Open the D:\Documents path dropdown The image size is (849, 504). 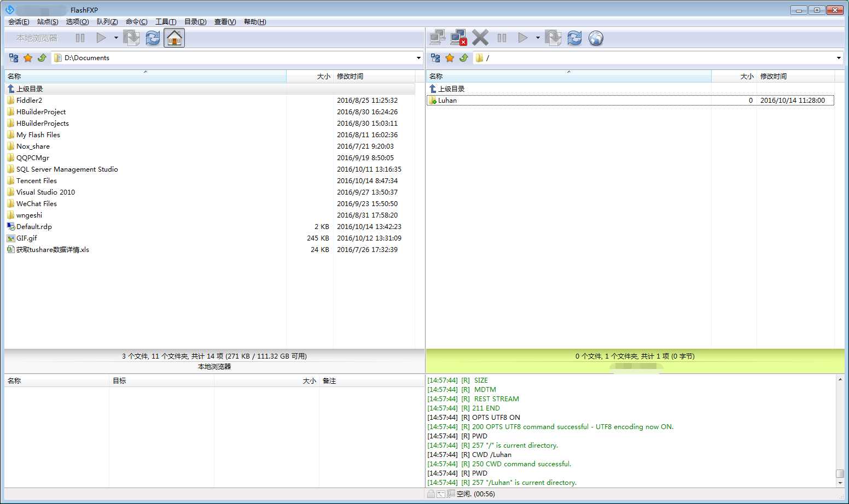(418, 58)
